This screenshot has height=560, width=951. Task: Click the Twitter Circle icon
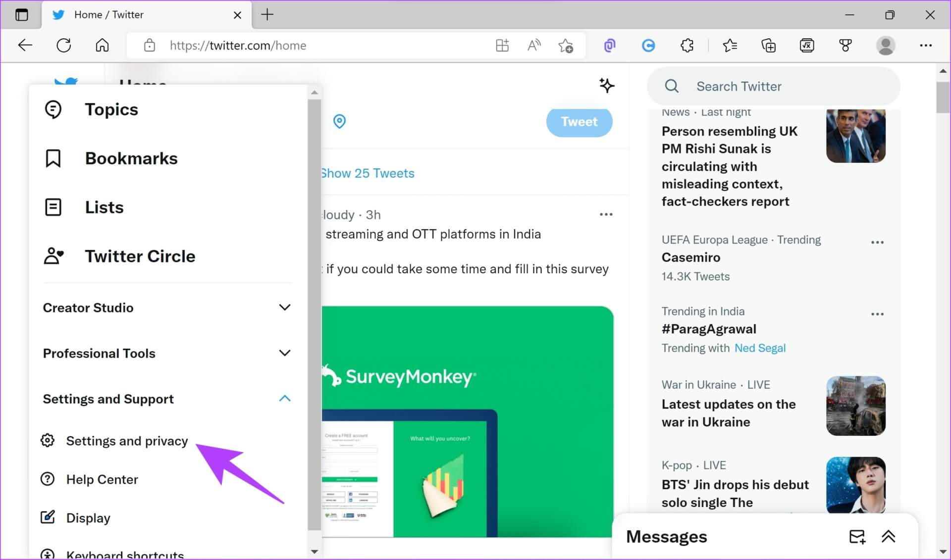pos(53,255)
